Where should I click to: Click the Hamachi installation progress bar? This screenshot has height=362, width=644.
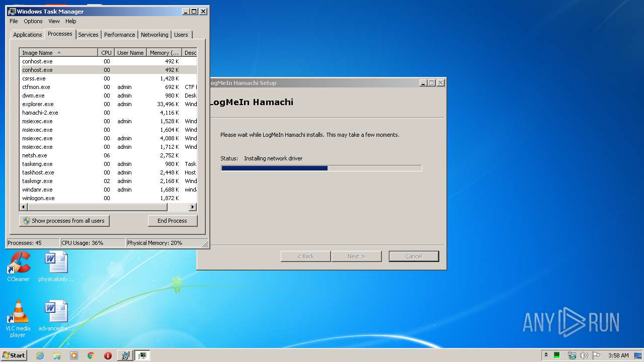tap(321, 168)
